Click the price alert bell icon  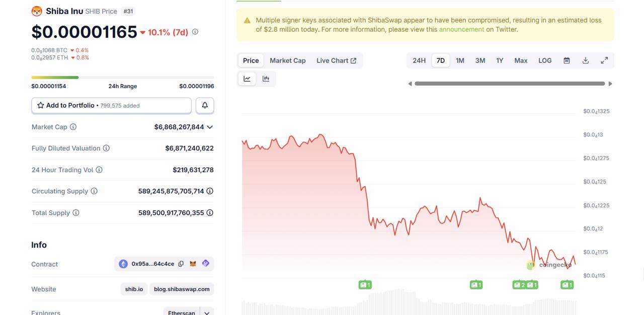pos(205,106)
